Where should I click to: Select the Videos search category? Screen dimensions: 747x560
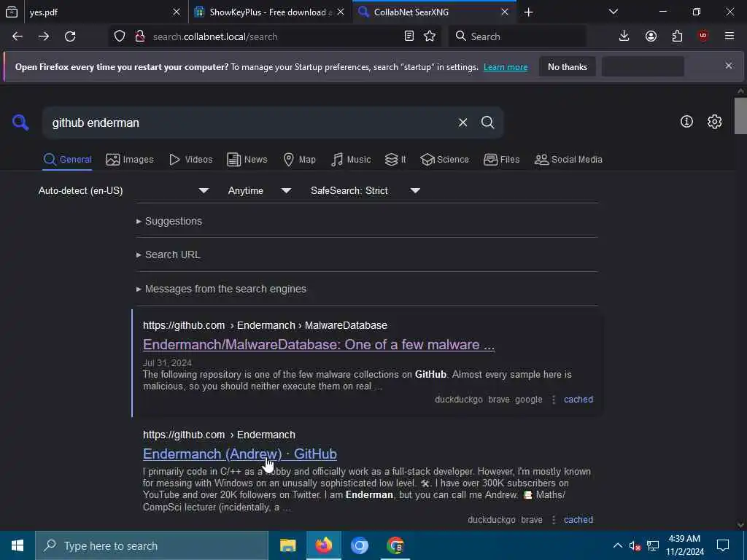click(x=190, y=160)
